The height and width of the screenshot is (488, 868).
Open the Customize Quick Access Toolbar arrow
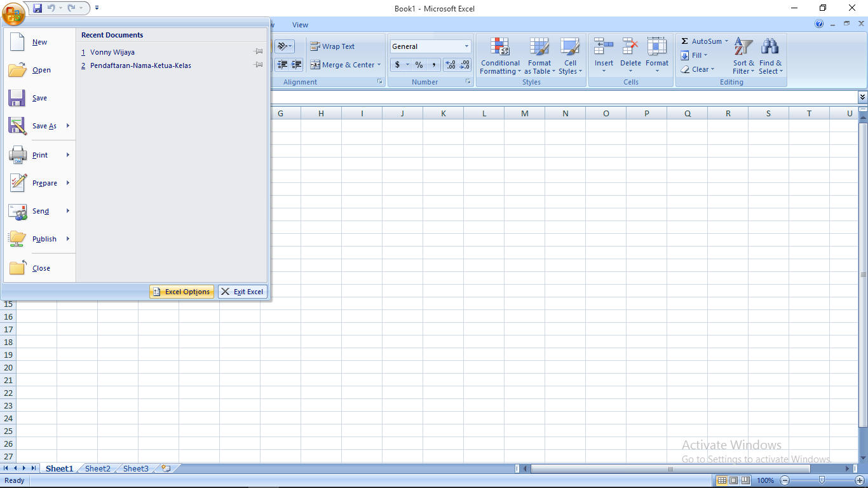pyautogui.click(x=97, y=8)
